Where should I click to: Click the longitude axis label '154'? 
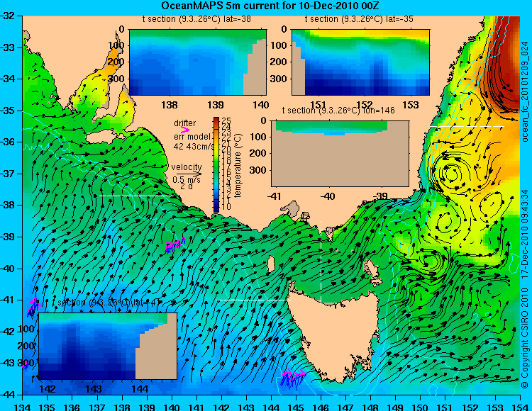(x=520, y=407)
